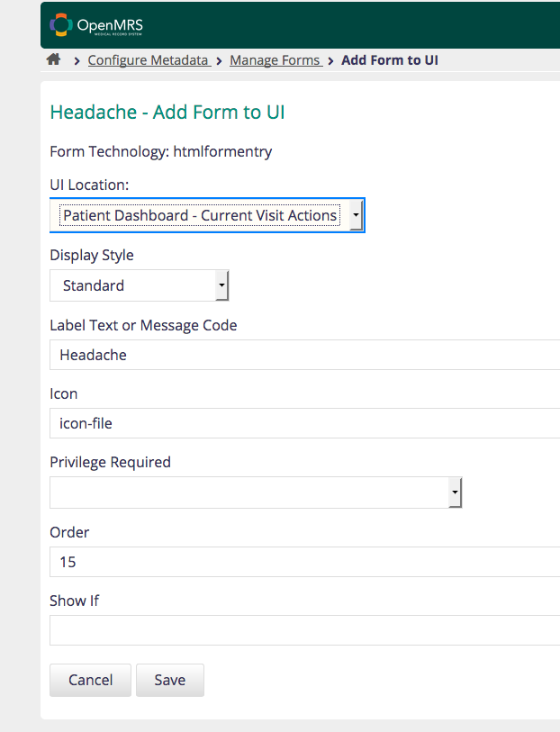This screenshot has width=560, height=732.
Task: Click the Order field showing 15
Action: click(304, 562)
